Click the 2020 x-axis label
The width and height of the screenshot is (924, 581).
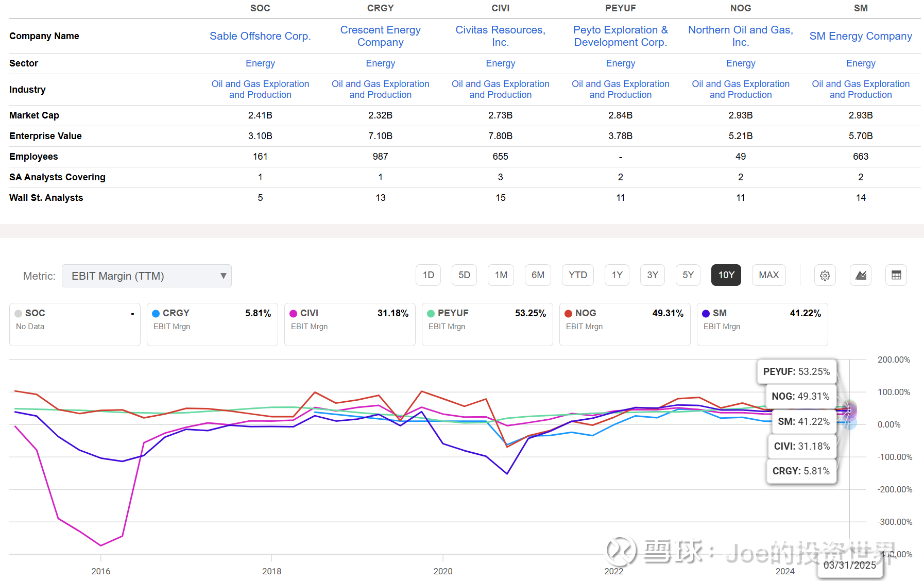pyautogui.click(x=443, y=571)
